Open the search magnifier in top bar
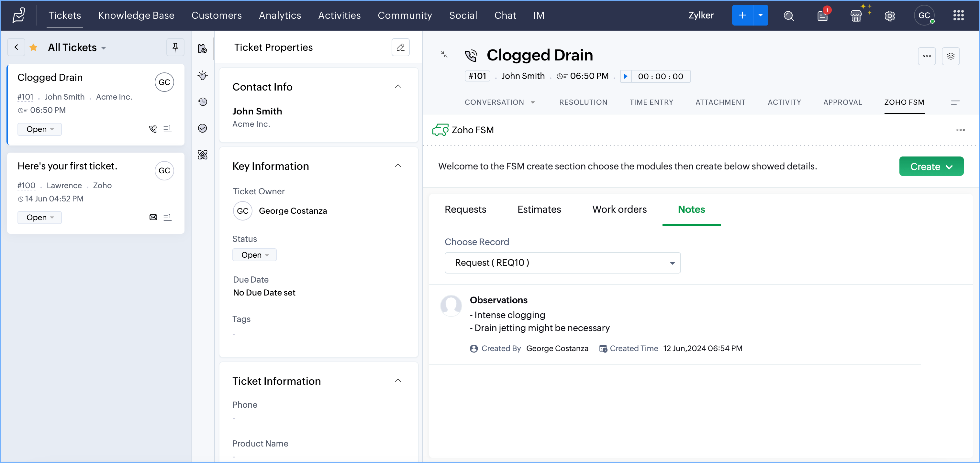The height and width of the screenshot is (463, 980). tap(789, 16)
